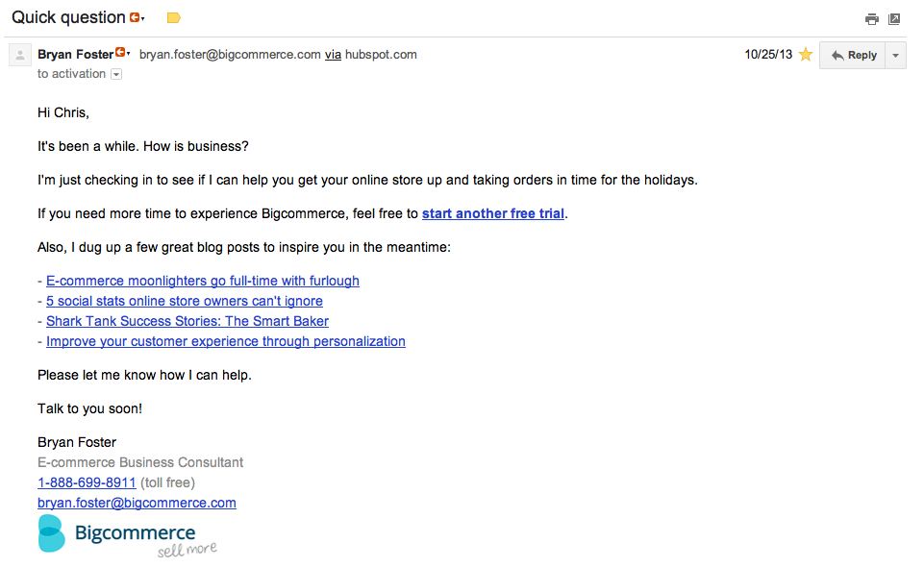Open the "5 social stats" blog link
924x568 pixels.
point(184,301)
